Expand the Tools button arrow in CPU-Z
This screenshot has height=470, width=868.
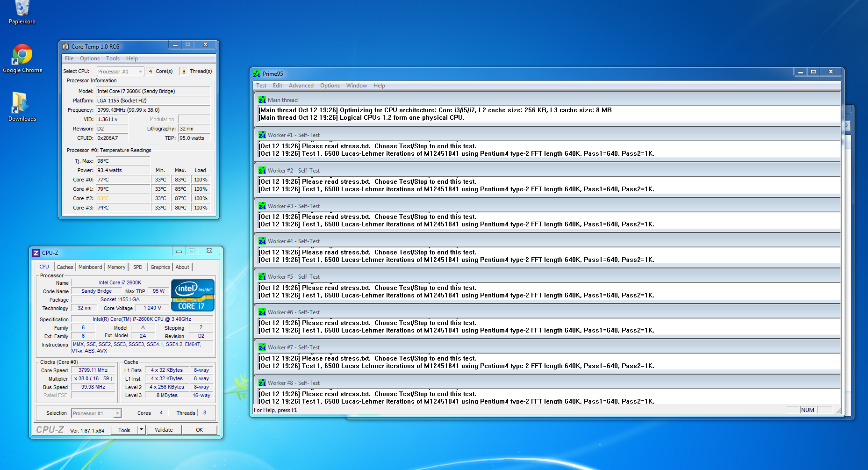142,430
